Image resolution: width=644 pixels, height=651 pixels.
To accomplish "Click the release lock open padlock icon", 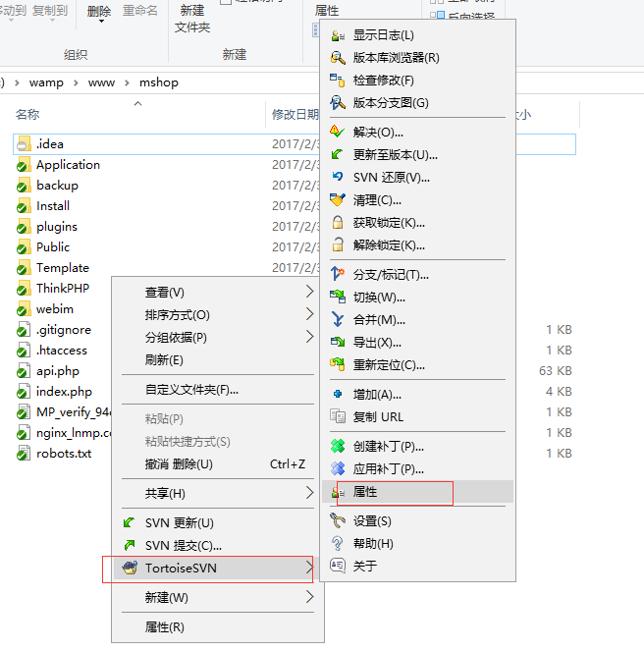I will click(x=338, y=245).
